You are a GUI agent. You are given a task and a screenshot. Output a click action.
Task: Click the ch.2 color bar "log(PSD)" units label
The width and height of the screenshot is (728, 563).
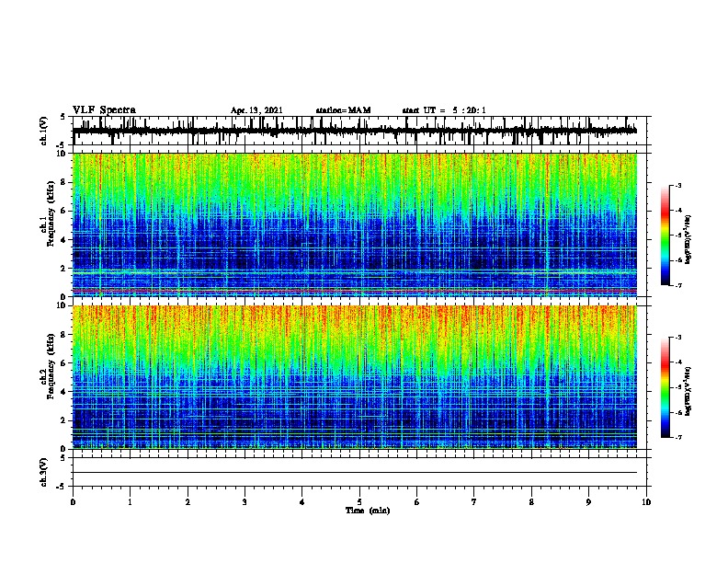(688, 391)
